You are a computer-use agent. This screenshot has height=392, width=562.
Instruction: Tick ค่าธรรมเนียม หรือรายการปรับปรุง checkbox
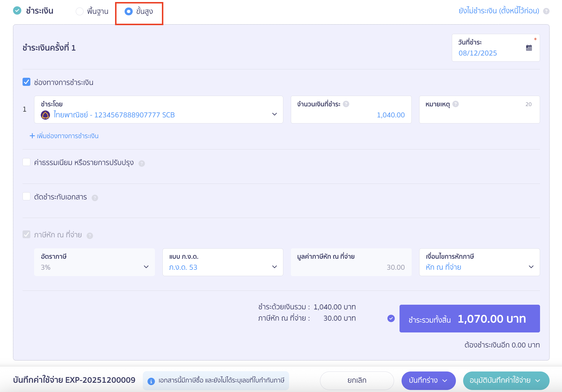pos(27,162)
